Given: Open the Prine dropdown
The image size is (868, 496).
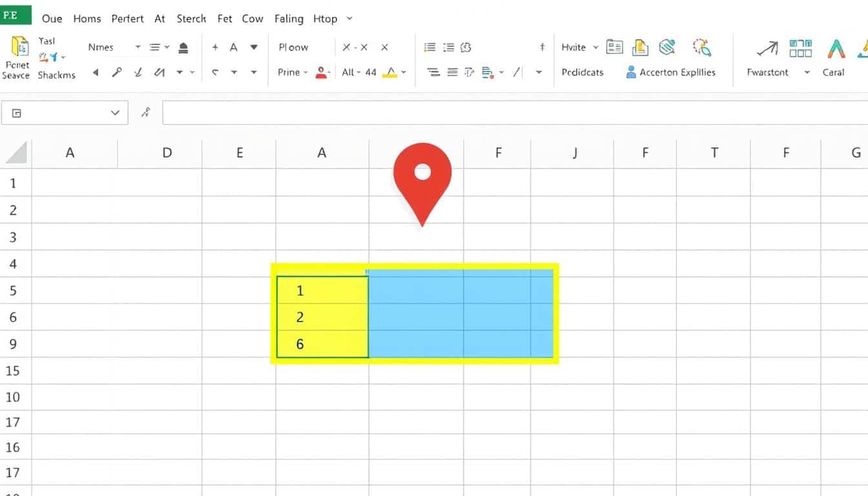Looking at the screenshot, I should click(307, 72).
